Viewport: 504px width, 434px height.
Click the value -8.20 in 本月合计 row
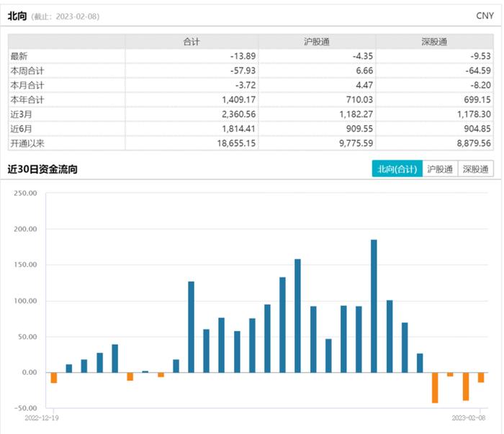pos(481,85)
